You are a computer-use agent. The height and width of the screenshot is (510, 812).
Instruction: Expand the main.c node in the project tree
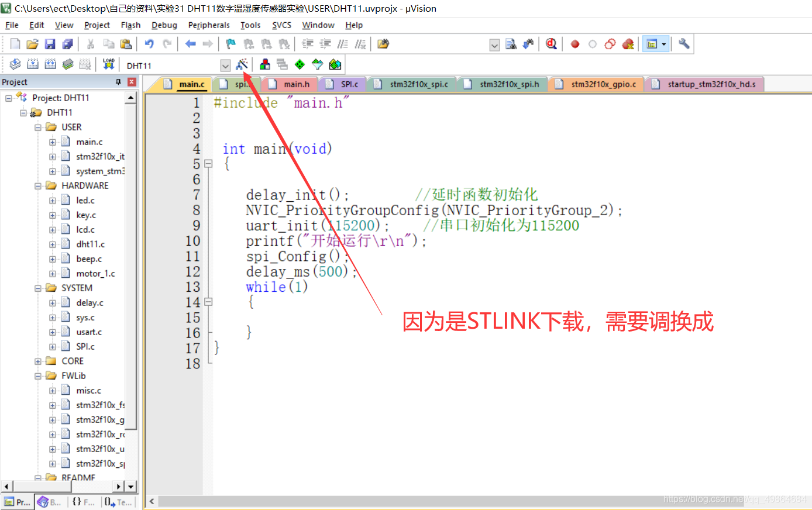(x=53, y=142)
